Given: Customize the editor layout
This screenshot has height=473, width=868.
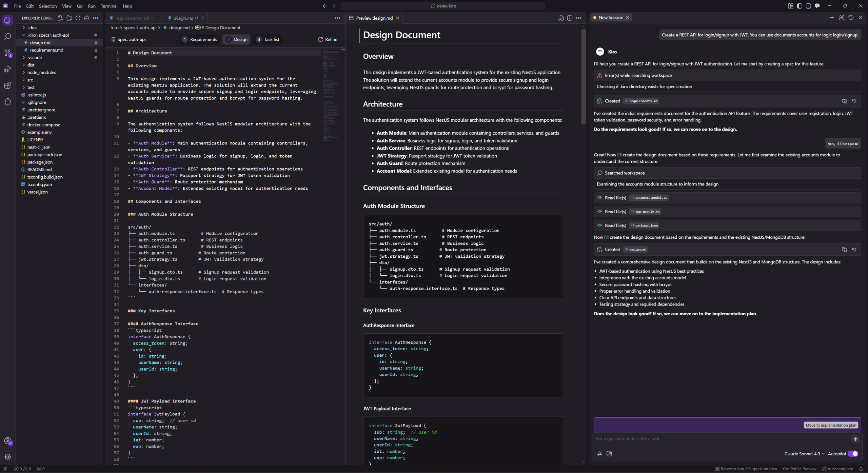Looking at the screenshot, I should (x=791, y=6).
